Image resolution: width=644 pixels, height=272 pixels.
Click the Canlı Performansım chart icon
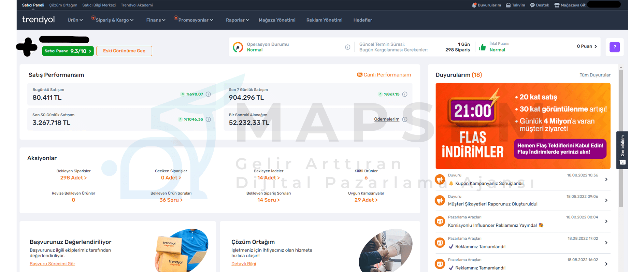coord(360,75)
